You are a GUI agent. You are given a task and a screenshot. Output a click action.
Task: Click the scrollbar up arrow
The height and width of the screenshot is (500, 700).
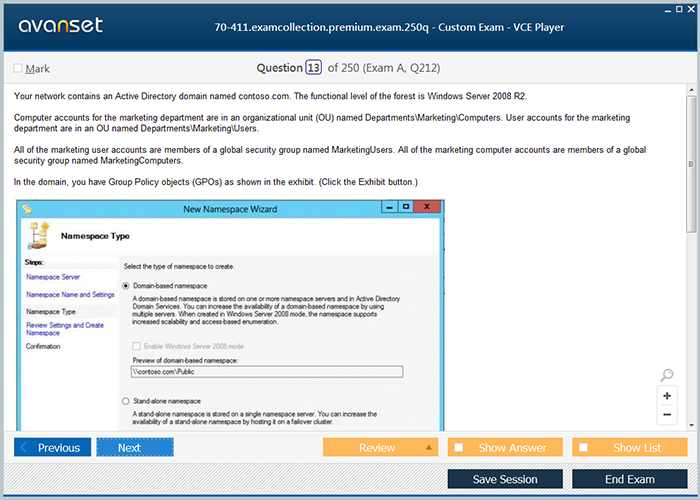691,91
